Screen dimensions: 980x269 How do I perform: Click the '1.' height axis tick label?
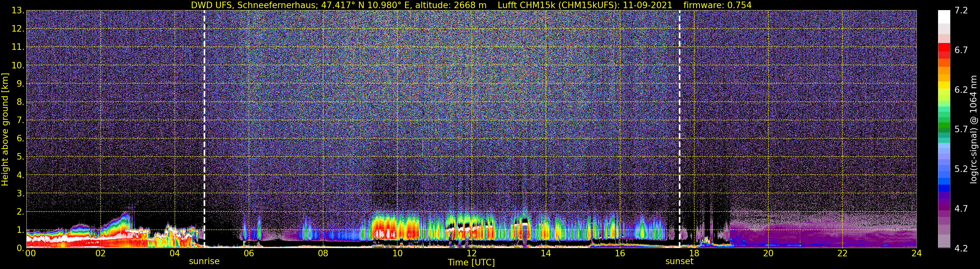(x=20, y=230)
